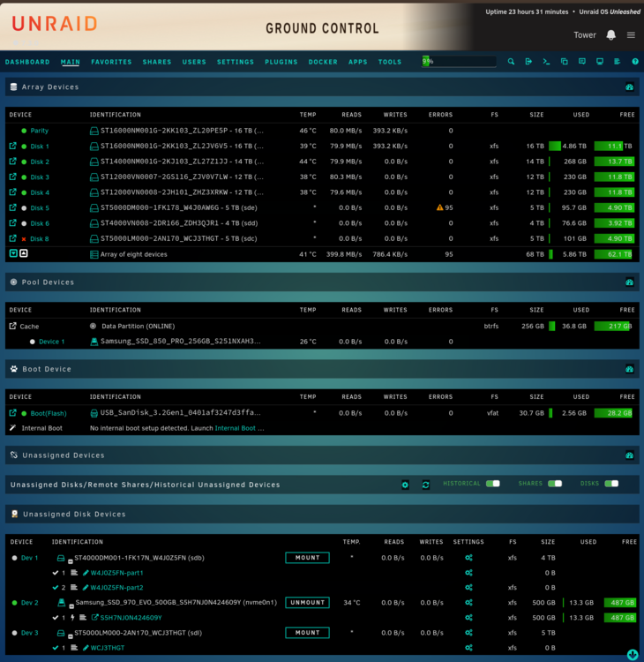Screen dimensions: 644x662
Task: Open the Device 1 link under Cache
Action: click(x=51, y=342)
